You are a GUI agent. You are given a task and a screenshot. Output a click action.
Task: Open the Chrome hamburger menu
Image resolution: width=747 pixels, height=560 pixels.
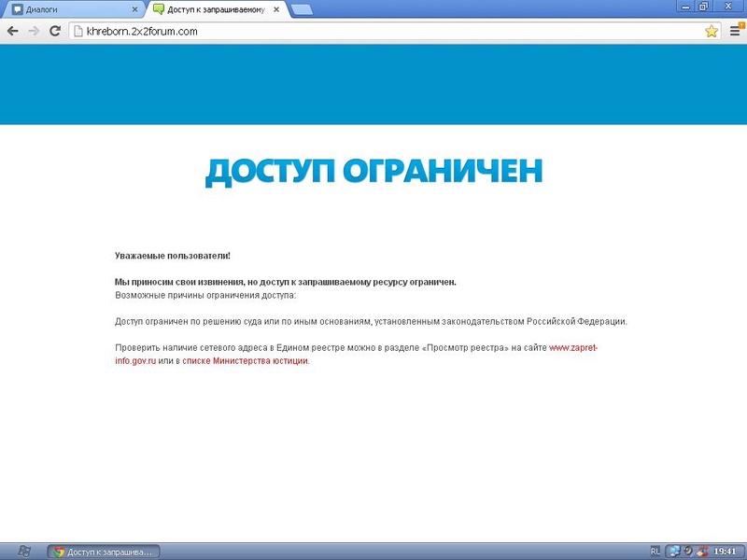735,32
